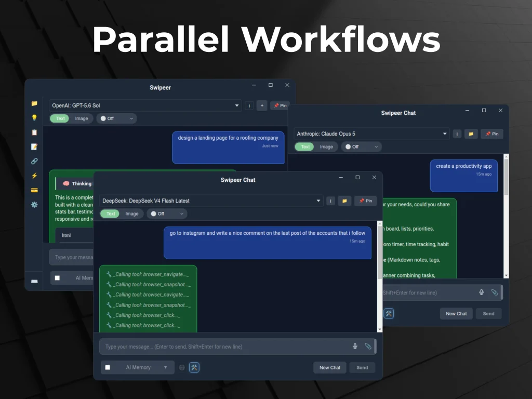Image resolution: width=532 pixels, height=399 pixels.
Task: Click info button in the Claude Opus chat window
Action: 457,134
